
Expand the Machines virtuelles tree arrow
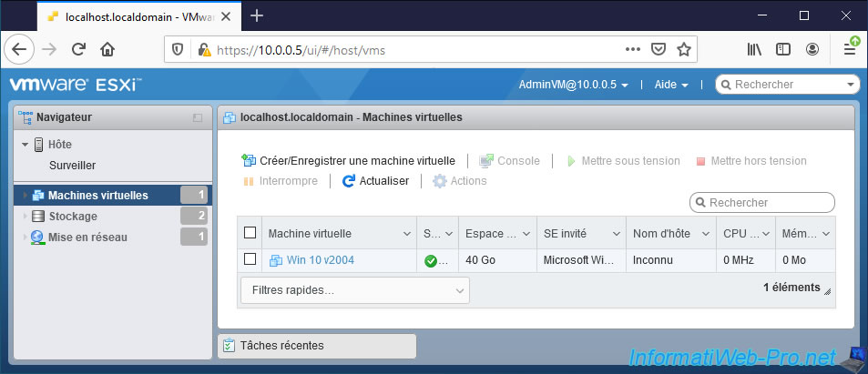[x=25, y=196]
